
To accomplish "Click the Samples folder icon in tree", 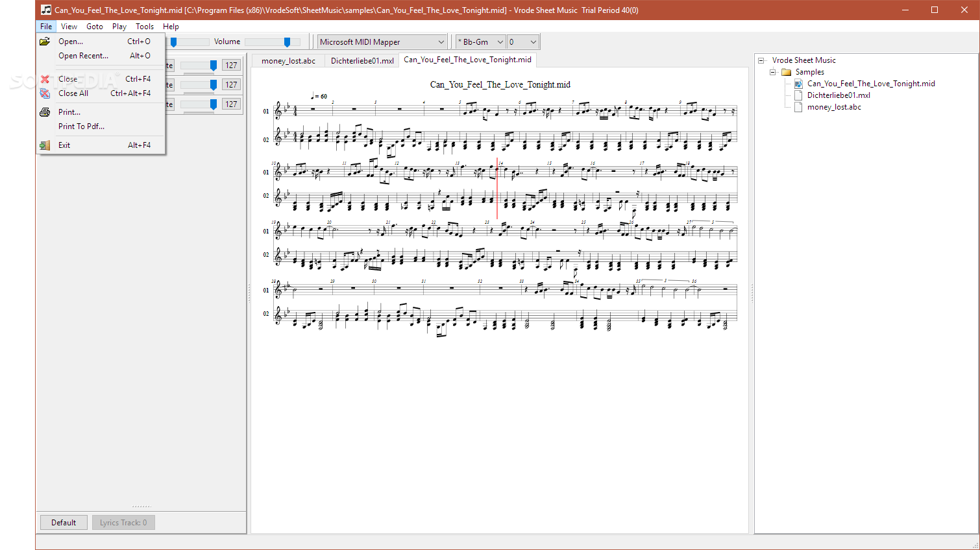I will pyautogui.click(x=786, y=72).
